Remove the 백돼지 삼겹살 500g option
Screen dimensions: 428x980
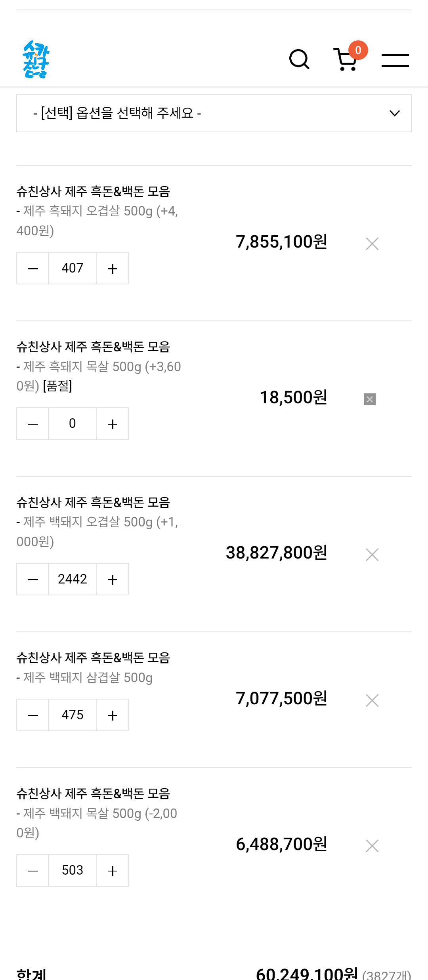(372, 700)
